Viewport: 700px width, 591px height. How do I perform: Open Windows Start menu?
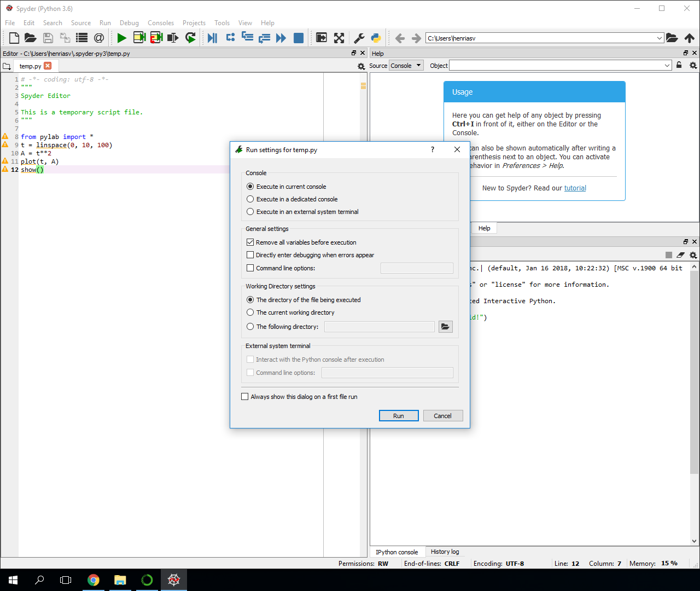coord(13,580)
